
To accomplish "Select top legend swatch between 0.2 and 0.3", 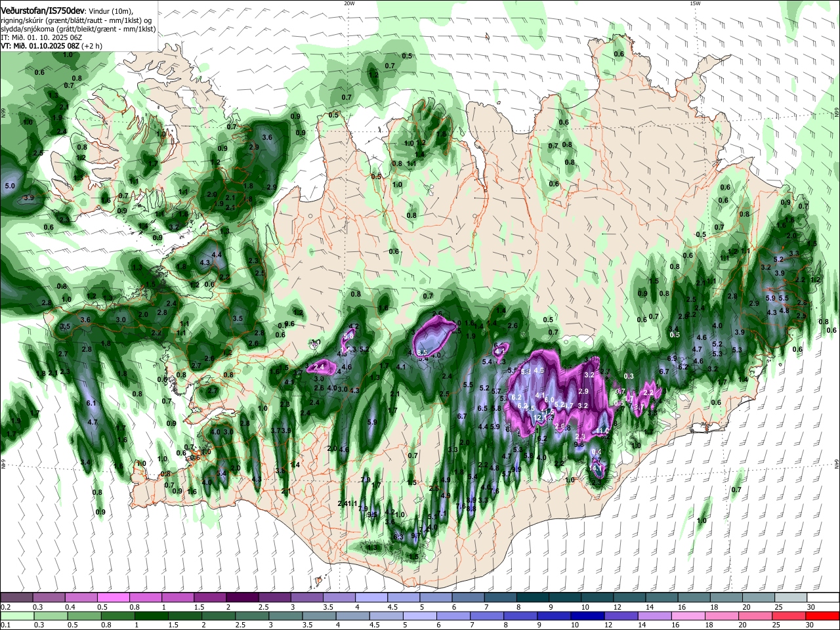I will pyautogui.click(x=16, y=597).
